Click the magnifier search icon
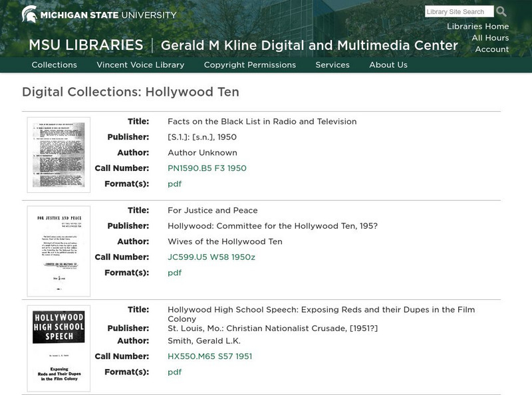 pos(501,11)
